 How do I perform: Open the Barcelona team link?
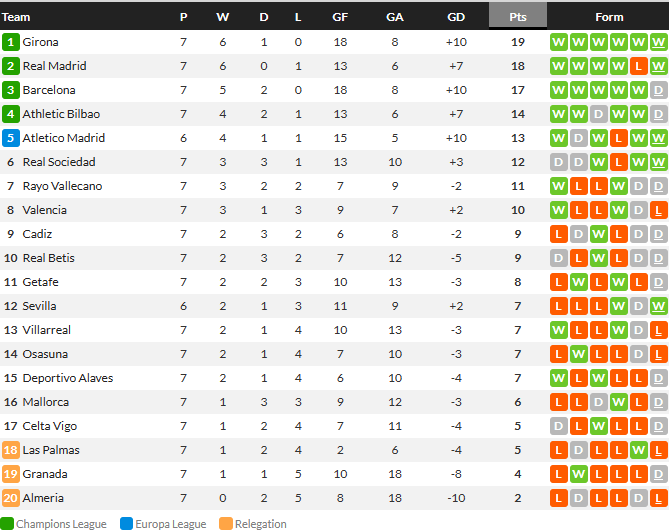[49, 90]
